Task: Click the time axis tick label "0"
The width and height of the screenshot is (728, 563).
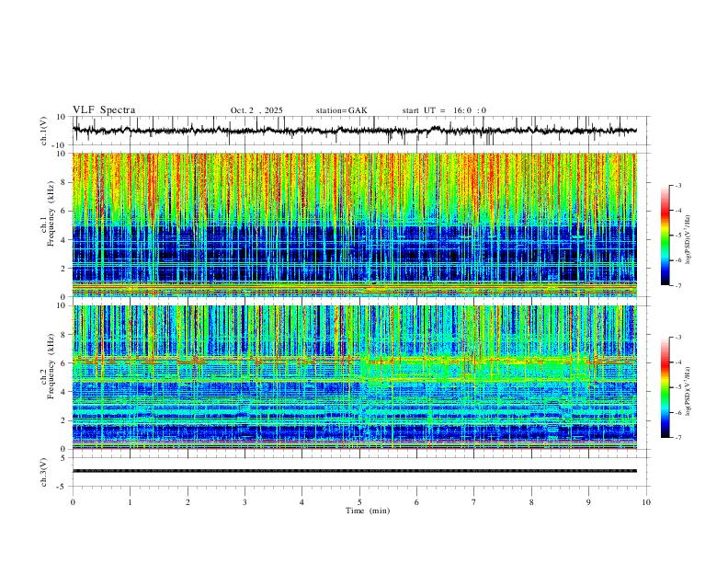Action: click(73, 502)
